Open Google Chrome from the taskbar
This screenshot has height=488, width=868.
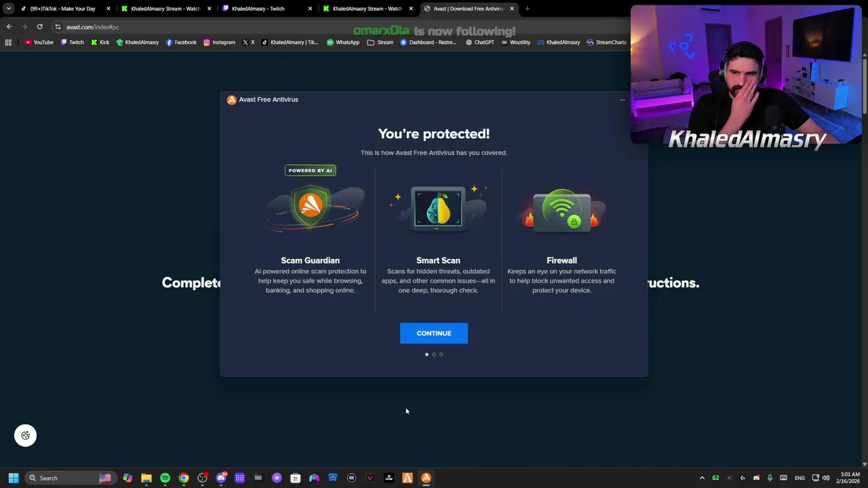(x=184, y=478)
